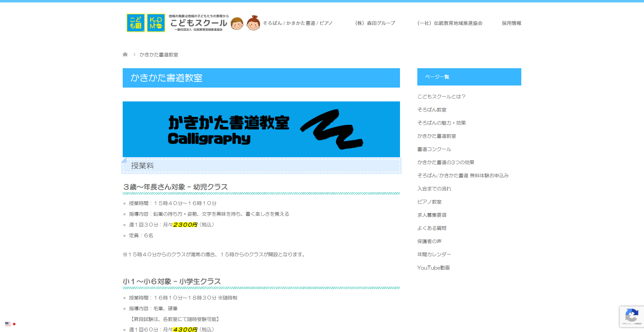Open そろばん/かきかた書道 無料体験お申込み link

[x=463, y=176]
